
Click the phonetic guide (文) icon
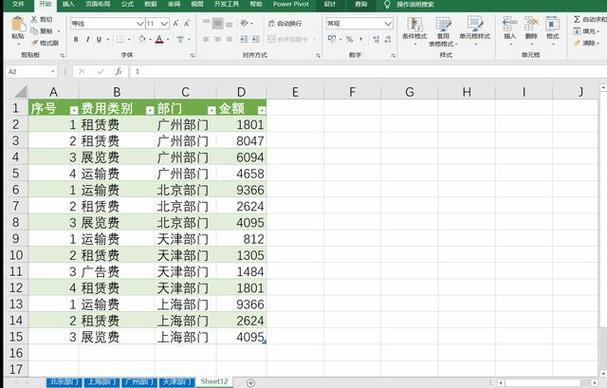[180, 39]
